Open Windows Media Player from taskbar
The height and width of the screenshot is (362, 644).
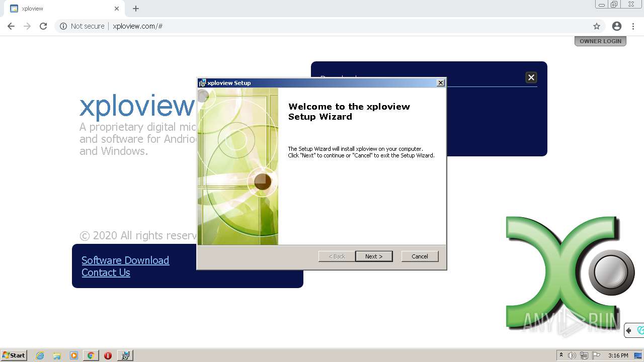pyautogui.click(x=74, y=355)
